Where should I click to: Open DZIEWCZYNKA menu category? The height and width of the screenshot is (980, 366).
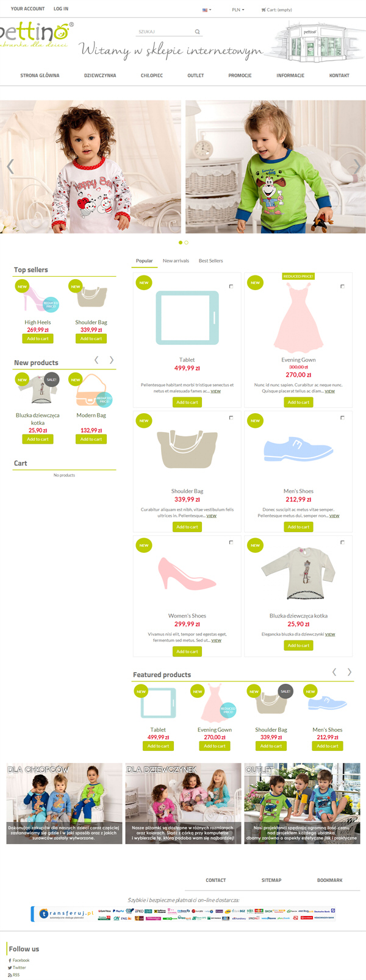pos(100,76)
